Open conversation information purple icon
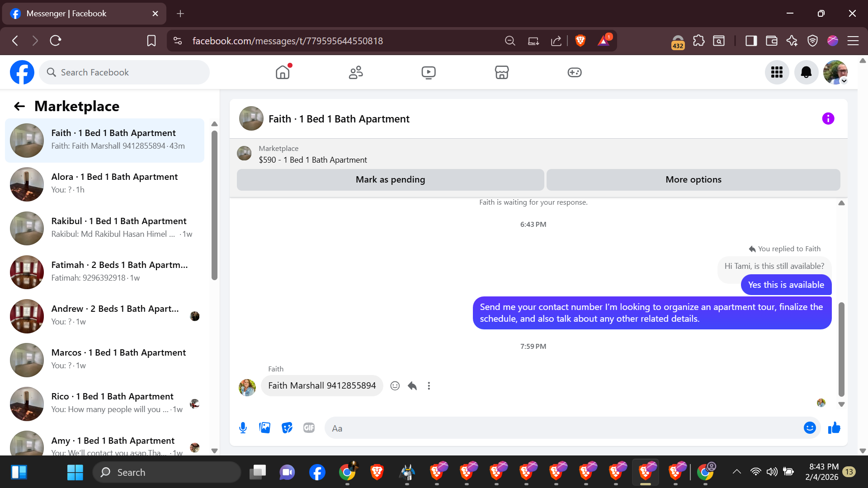Screen dimensions: 868x488 tap(828, 119)
